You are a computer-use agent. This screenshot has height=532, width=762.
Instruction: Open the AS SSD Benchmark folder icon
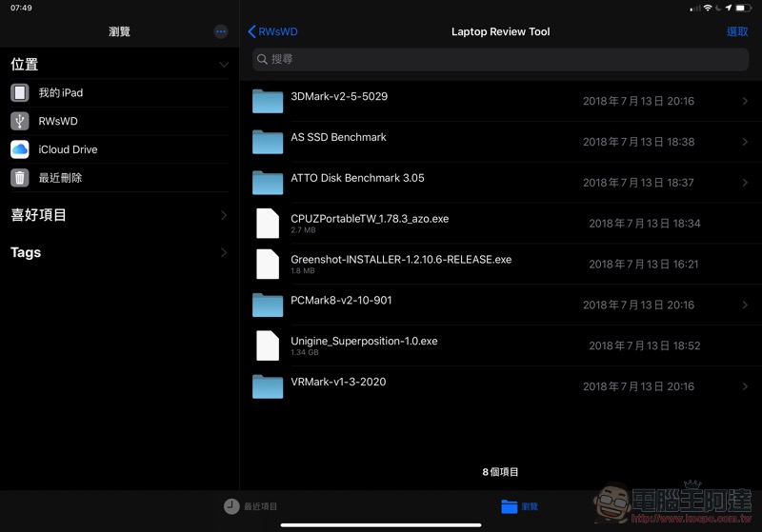click(268, 142)
